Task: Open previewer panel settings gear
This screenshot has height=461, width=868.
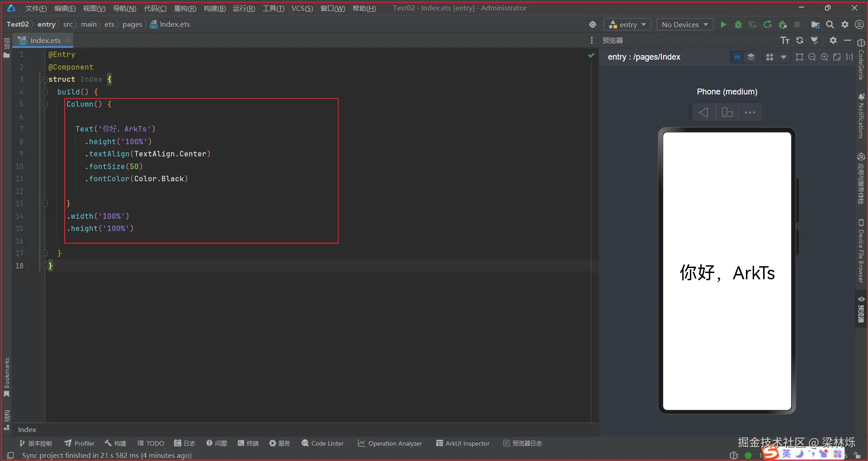Action: tap(833, 40)
